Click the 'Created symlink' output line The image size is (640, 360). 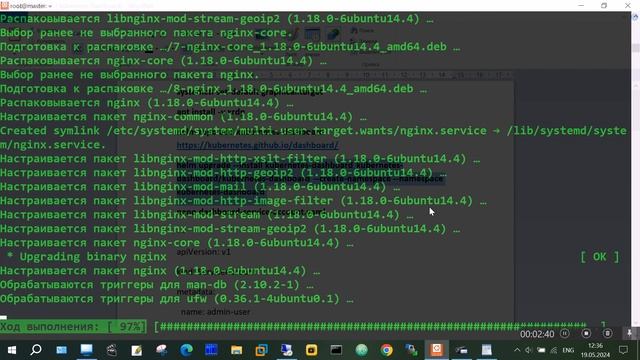(313, 138)
